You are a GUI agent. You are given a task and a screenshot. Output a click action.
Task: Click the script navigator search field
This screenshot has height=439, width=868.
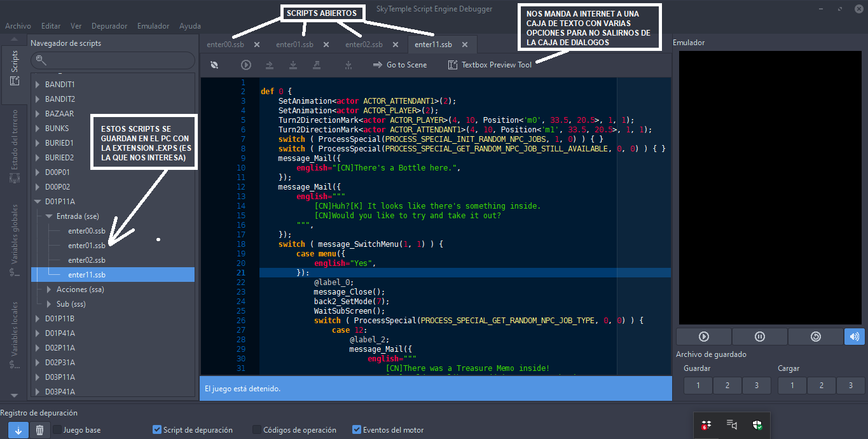point(113,60)
